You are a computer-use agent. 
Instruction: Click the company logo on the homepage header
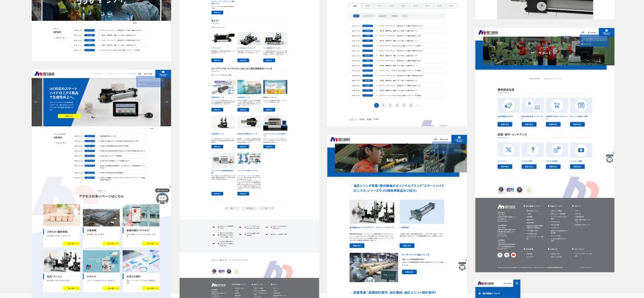pos(45,73)
